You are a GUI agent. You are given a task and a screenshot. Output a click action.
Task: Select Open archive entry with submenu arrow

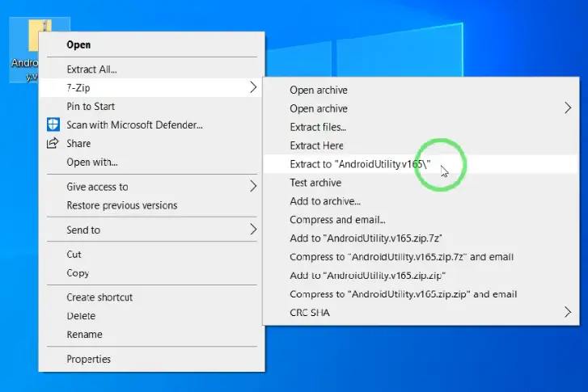coord(421,108)
